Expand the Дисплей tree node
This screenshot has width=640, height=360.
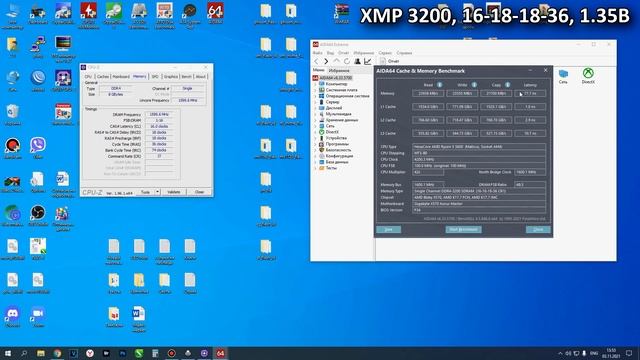pos(316,108)
